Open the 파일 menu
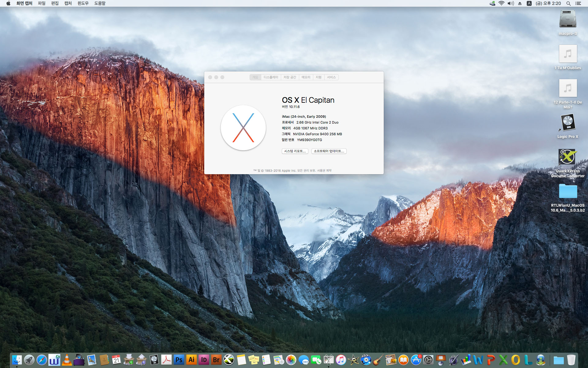This screenshot has height=368, width=588. [42, 3]
